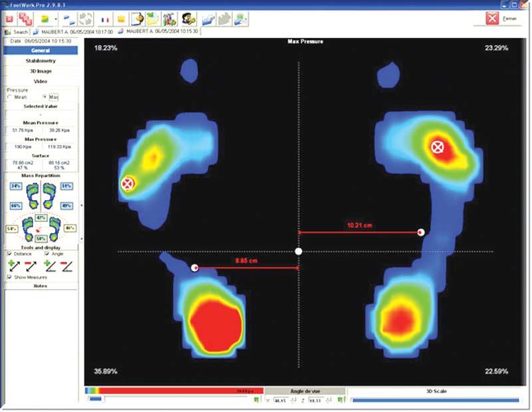Switch to MAUBERT A. 10:17:00 tab
532x412 pixels.
pos(73,31)
